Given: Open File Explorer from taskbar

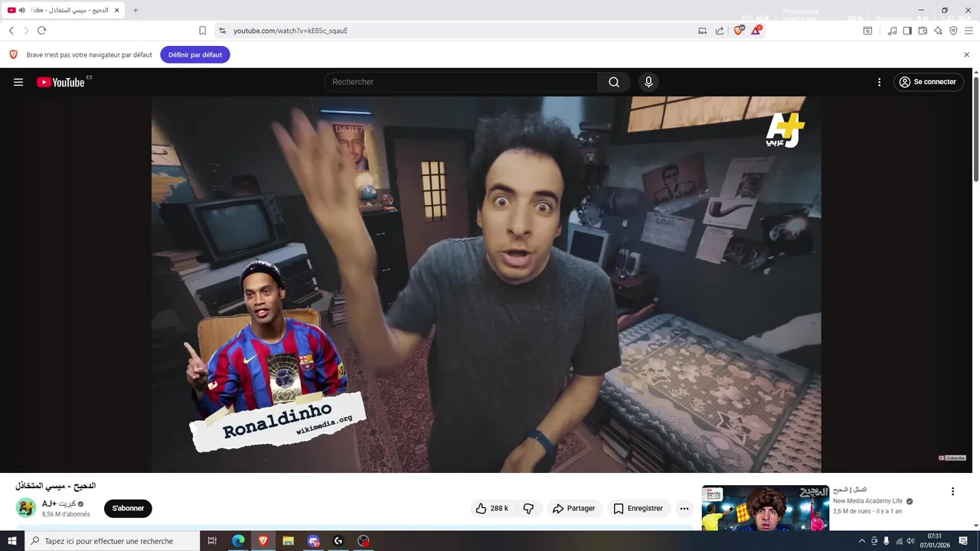Looking at the screenshot, I should click(x=288, y=541).
